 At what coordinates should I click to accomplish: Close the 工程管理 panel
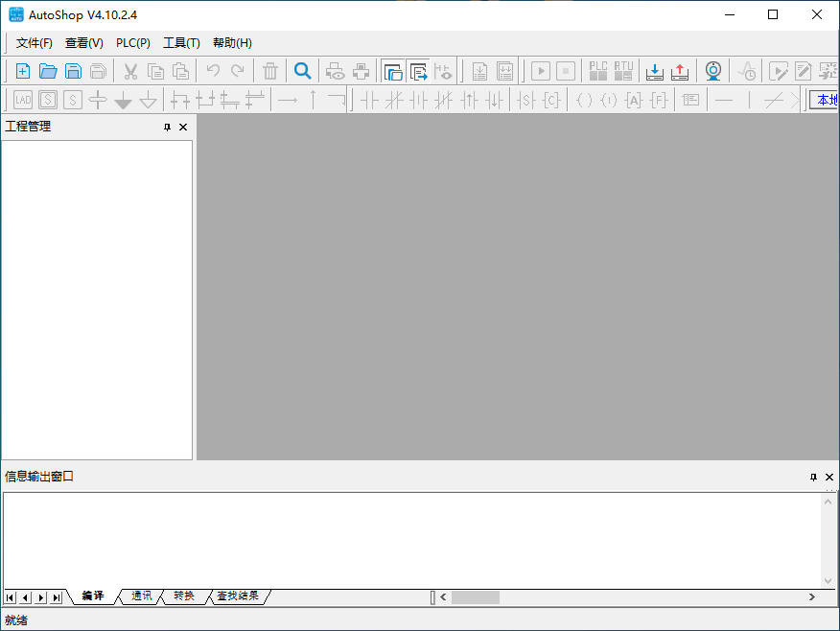183,127
